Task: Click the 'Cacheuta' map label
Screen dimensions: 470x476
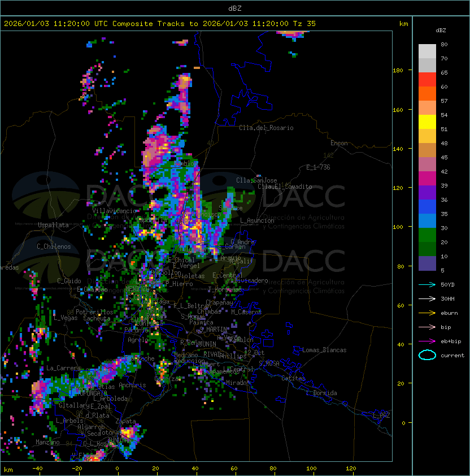Action: pos(97,318)
